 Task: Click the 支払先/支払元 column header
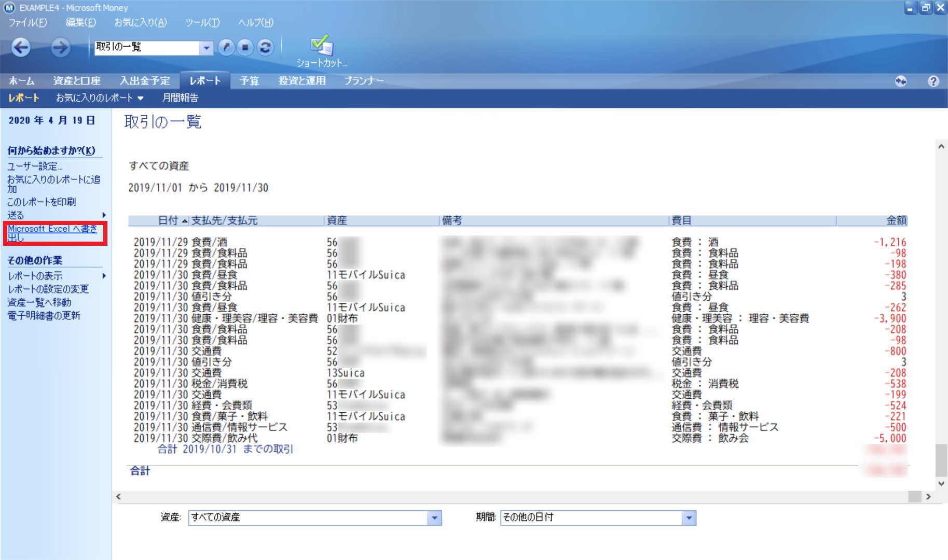(224, 220)
